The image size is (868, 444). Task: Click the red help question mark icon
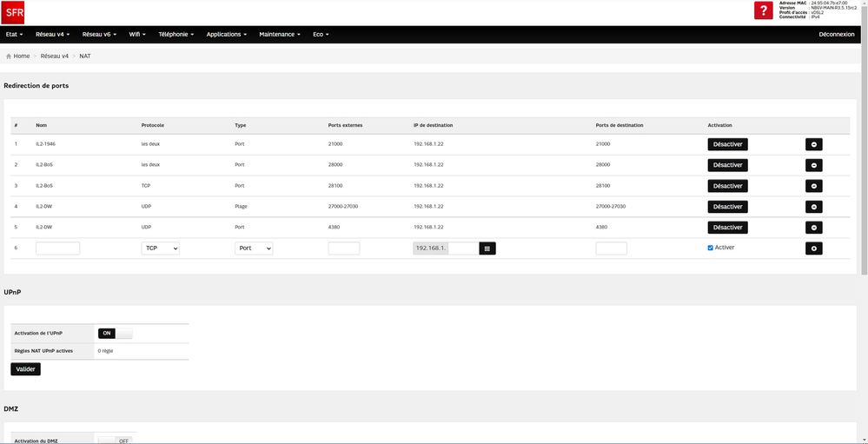pyautogui.click(x=763, y=11)
